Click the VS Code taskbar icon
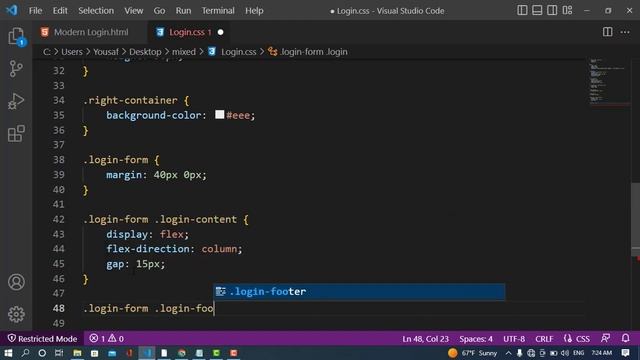Image resolution: width=640 pixels, height=360 pixels. coord(147,353)
